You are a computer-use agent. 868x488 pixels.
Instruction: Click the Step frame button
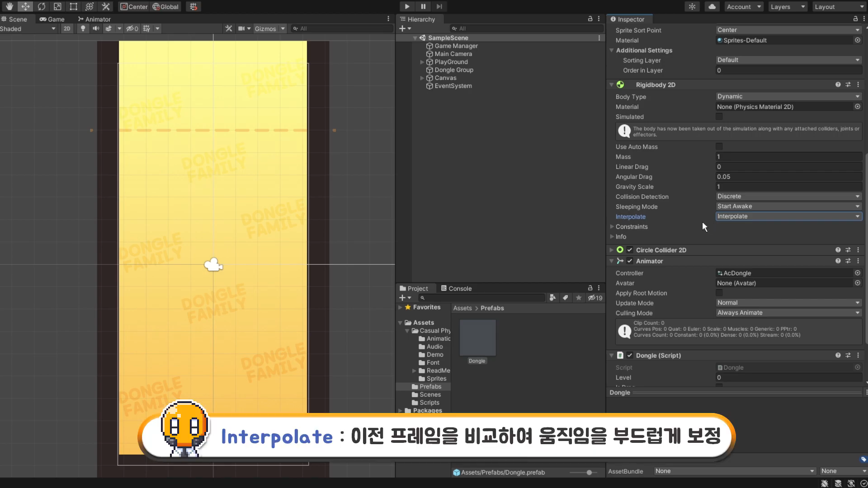click(x=439, y=6)
